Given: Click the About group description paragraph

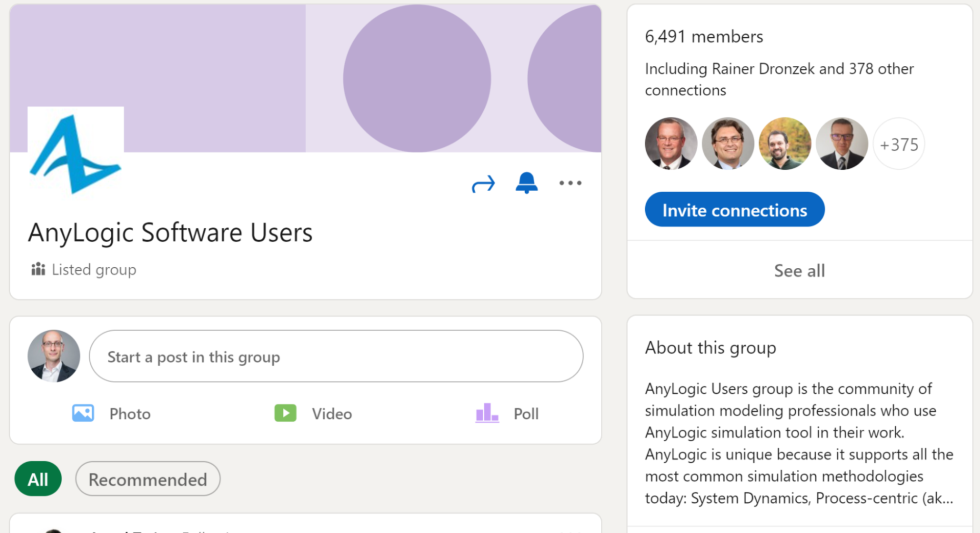Looking at the screenshot, I should pyautogui.click(x=799, y=443).
